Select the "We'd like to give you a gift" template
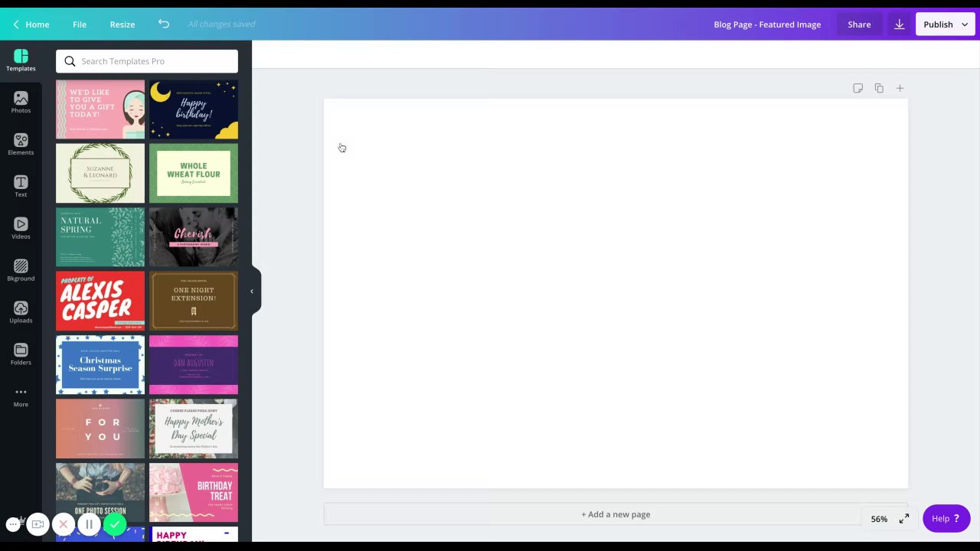 coord(100,109)
